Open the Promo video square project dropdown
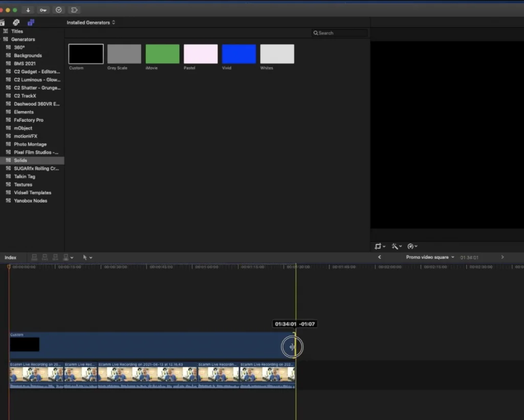Viewport: 524px width, 420px height. (430, 257)
